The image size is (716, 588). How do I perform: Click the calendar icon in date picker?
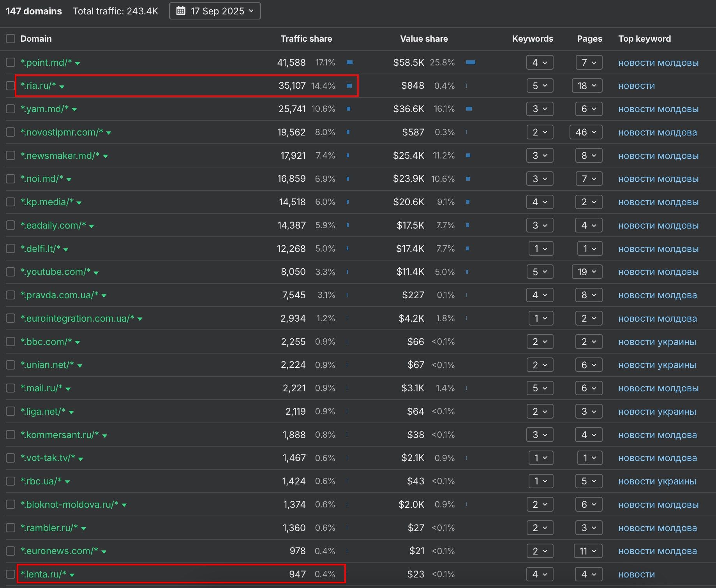click(x=181, y=11)
